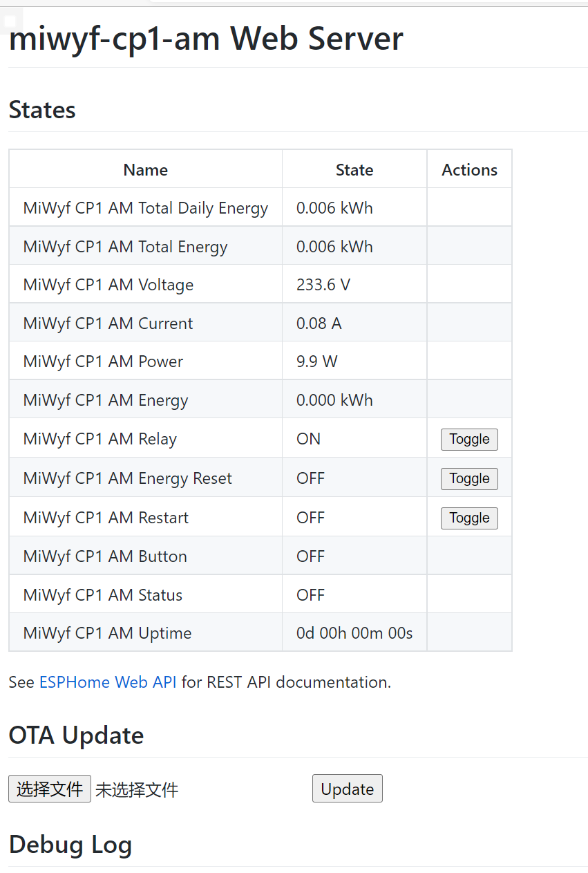Image resolution: width=588 pixels, height=873 pixels.
Task: Select the Total Daily Energy row name
Action: click(145, 208)
